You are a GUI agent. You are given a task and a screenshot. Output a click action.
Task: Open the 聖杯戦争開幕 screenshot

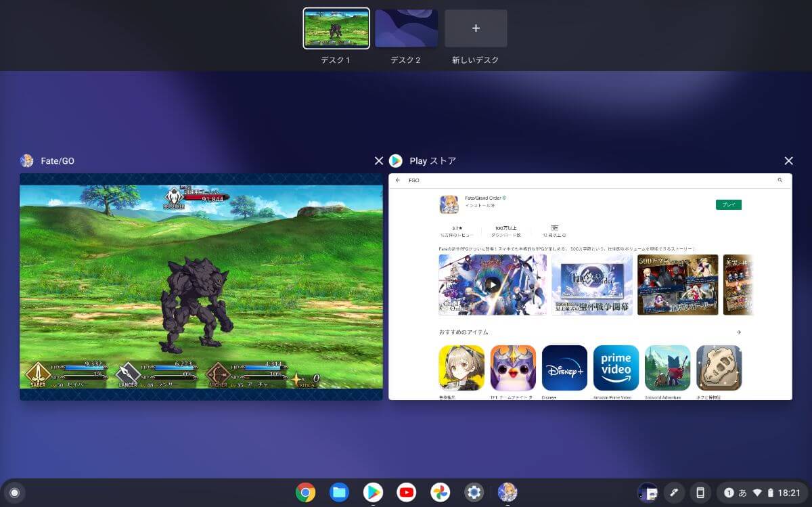click(592, 285)
